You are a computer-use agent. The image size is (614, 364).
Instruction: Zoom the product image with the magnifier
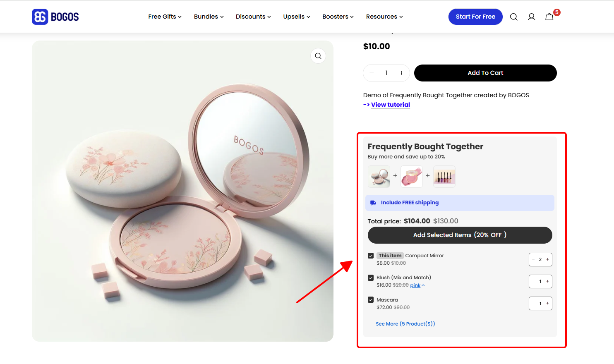318,55
